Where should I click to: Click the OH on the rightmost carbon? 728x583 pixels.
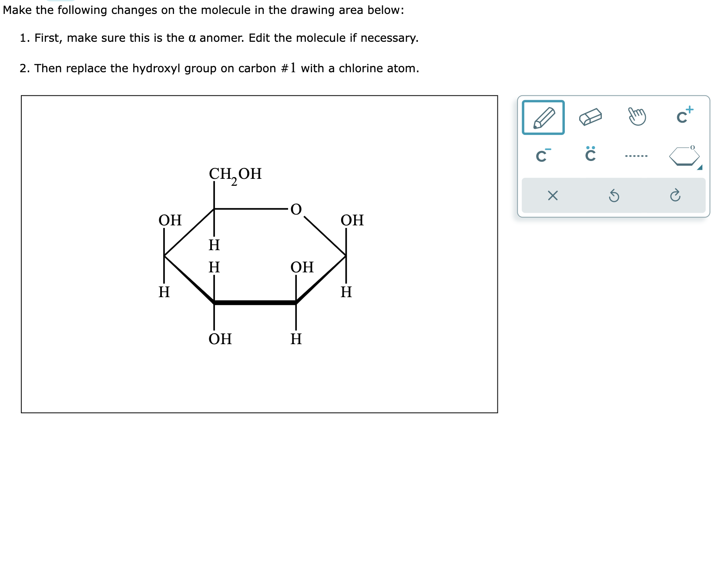(x=352, y=221)
